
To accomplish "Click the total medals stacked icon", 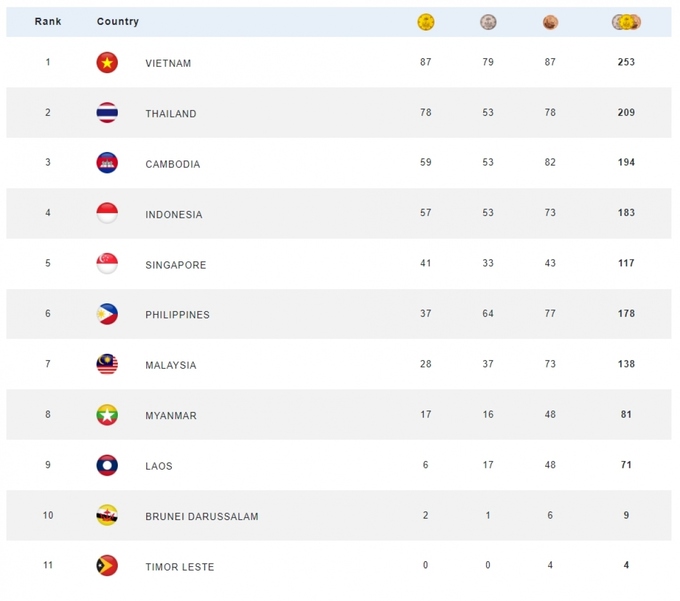I will coord(626,22).
